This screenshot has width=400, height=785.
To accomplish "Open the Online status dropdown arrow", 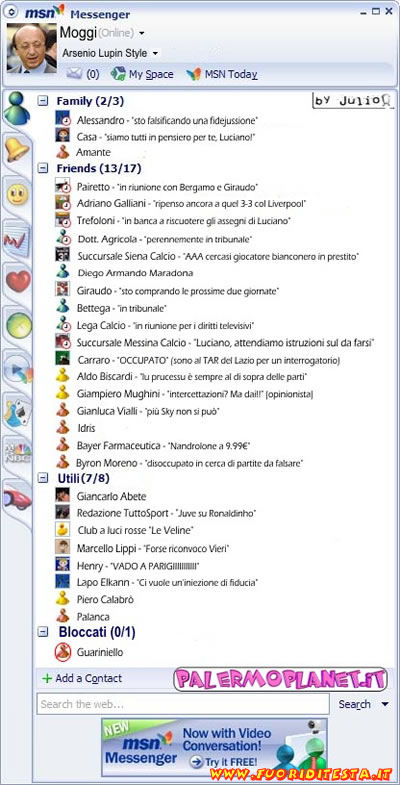I will (142, 34).
